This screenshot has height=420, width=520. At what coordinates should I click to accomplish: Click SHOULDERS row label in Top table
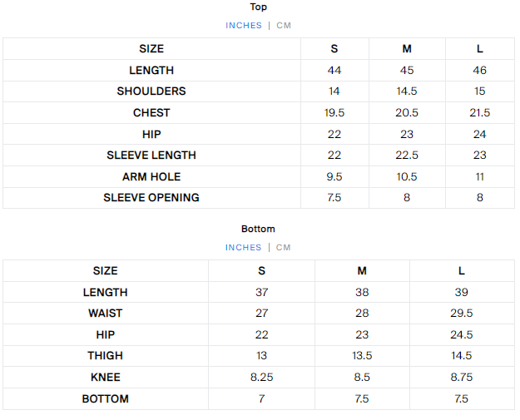151,91
